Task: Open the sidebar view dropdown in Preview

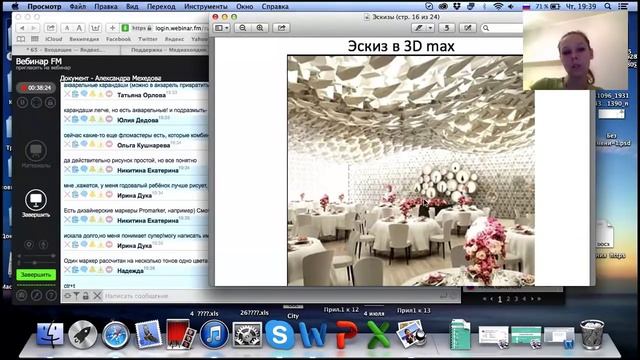Action: tap(222, 28)
